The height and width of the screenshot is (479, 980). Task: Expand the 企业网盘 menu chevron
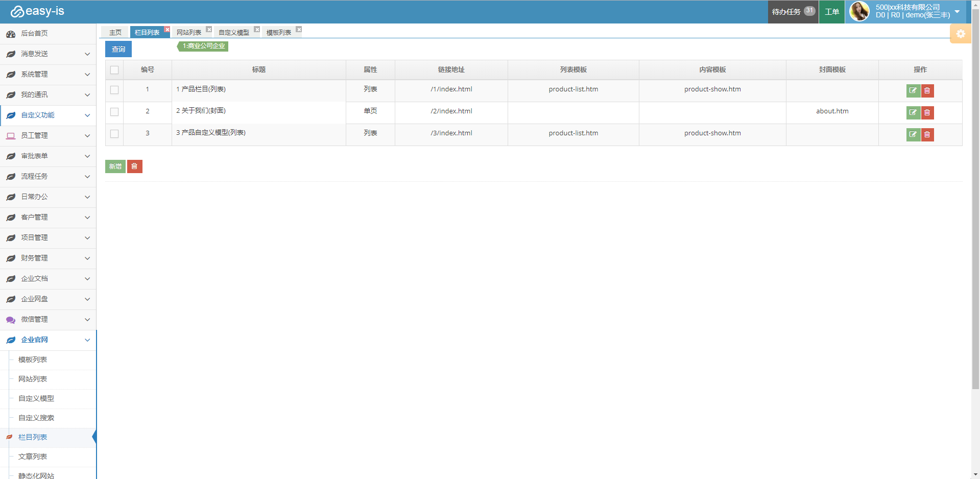click(x=87, y=299)
